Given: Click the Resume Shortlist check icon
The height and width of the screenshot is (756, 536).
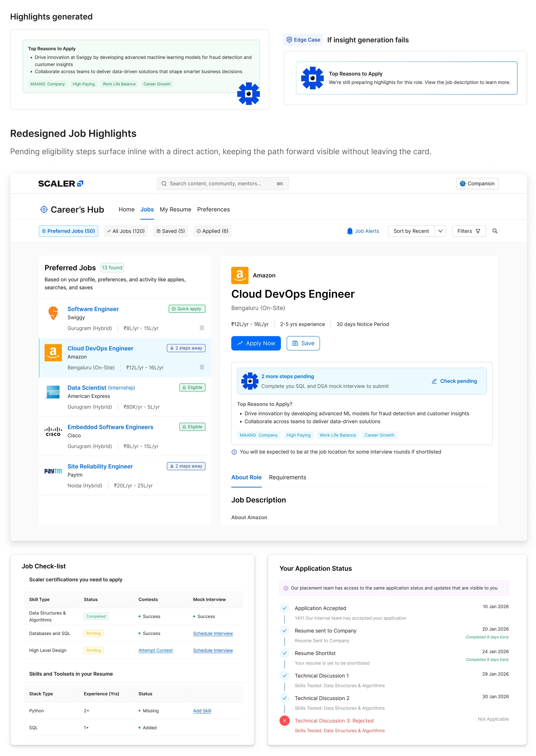Looking at the screenshot, I should 284,653.
